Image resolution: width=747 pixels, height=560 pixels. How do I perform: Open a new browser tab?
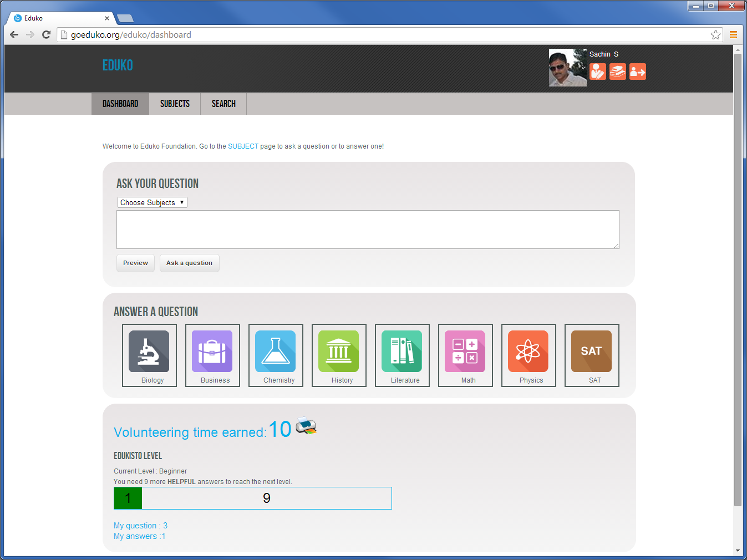click(x=125, y=18)
